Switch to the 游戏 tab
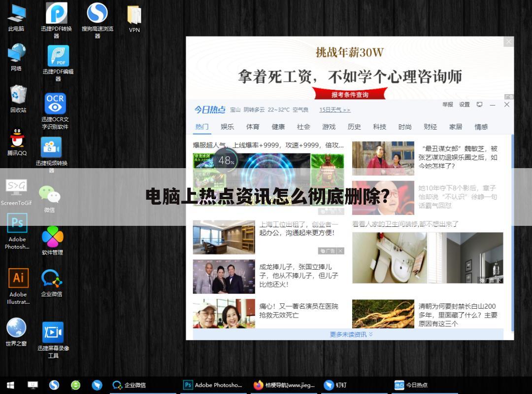The width and height of the screenshot is (532, 394). coord(329,127)
